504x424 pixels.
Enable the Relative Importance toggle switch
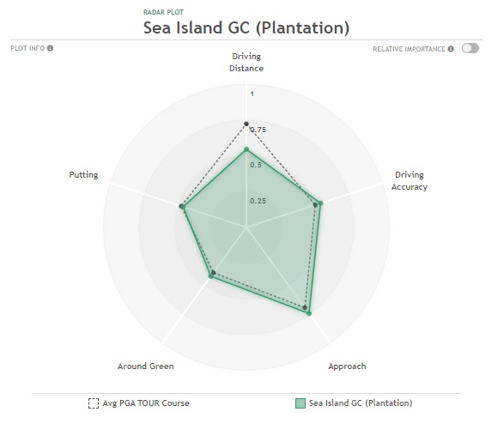471,48
